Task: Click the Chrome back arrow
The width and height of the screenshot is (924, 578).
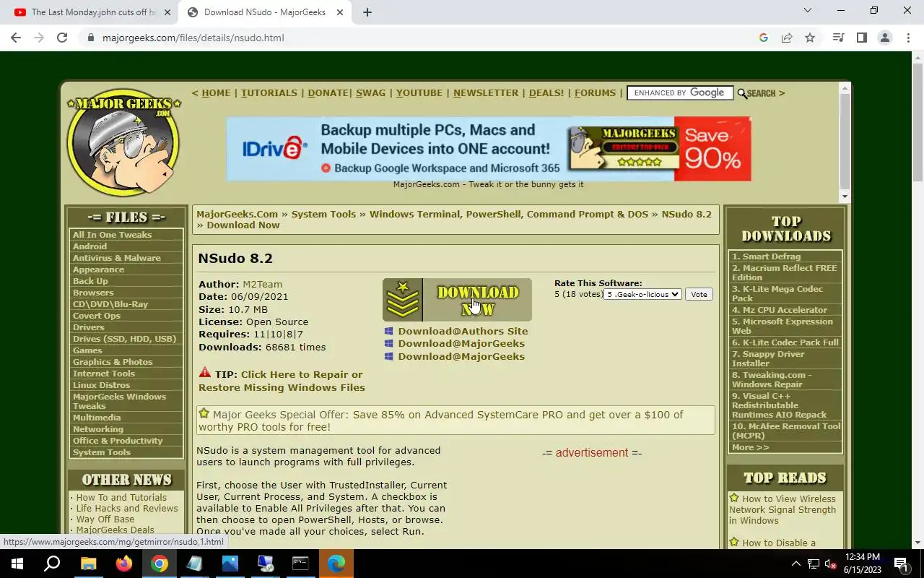Action: (16, 38)
